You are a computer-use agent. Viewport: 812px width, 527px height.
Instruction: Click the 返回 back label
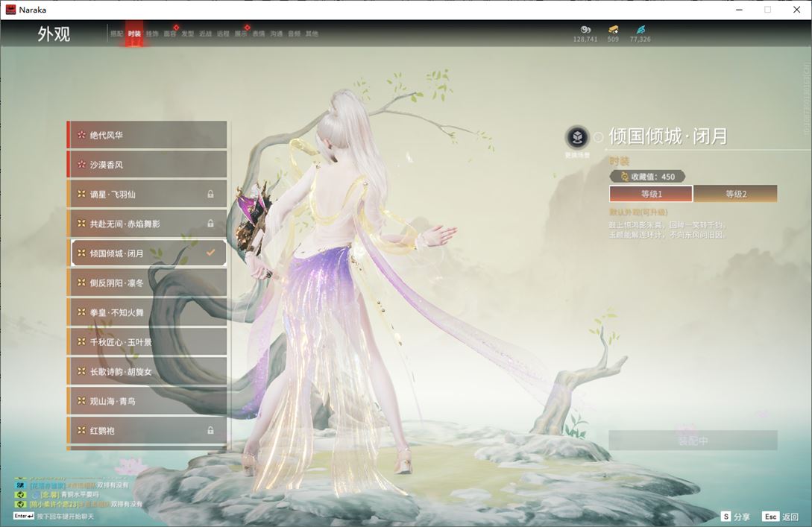click(x=790, y=517)
